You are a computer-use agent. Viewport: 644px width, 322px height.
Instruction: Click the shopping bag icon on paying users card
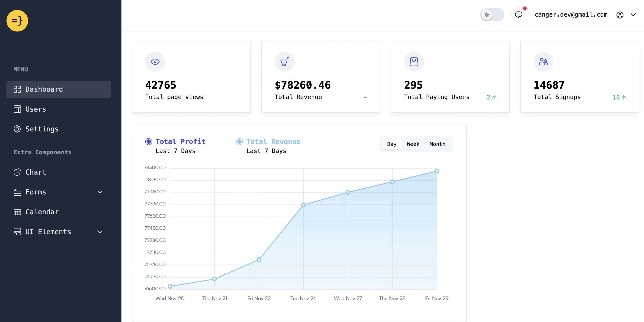coord(414,62)
